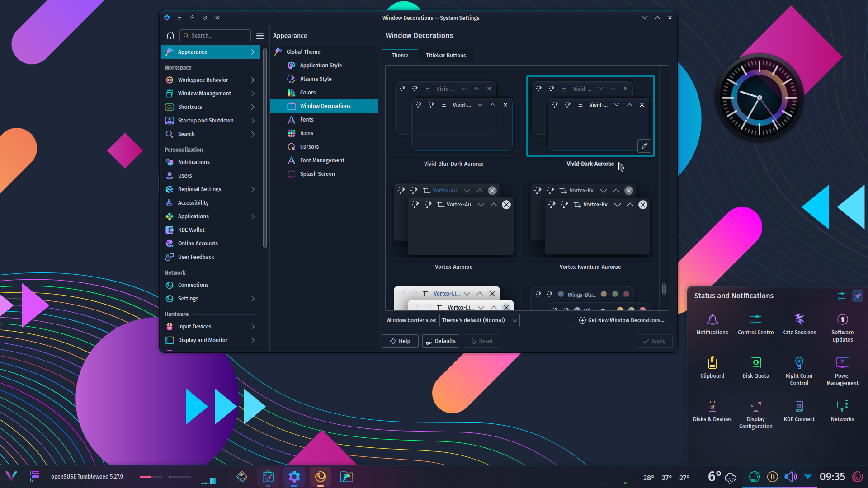
Task: Expand Input Devices
Action: [x=253, y=327]
